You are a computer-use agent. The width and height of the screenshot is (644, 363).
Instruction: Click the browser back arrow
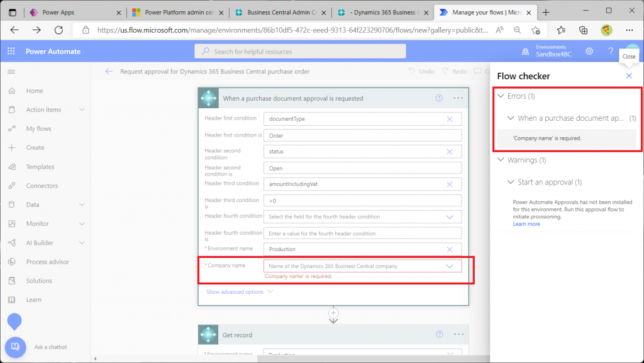click(14, 30)
